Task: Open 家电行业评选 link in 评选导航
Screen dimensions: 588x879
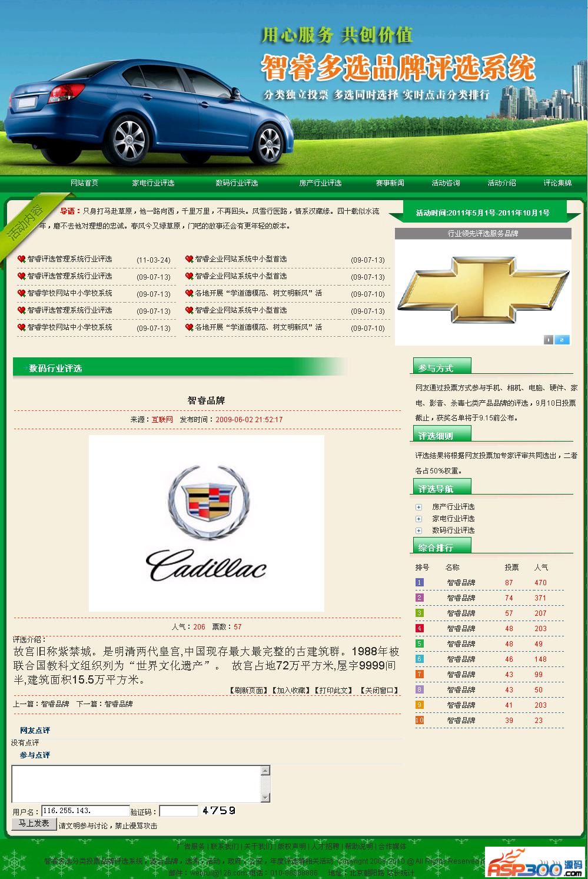Action: (x=453, y=519)
